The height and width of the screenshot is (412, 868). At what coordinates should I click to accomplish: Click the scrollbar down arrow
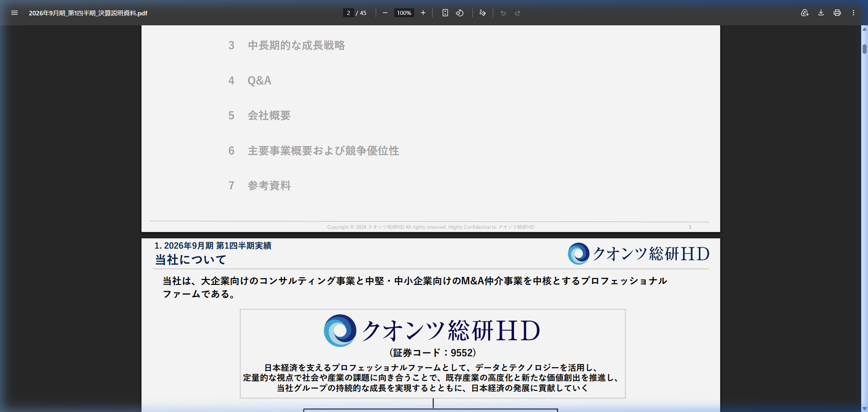(x=864, y=408)
